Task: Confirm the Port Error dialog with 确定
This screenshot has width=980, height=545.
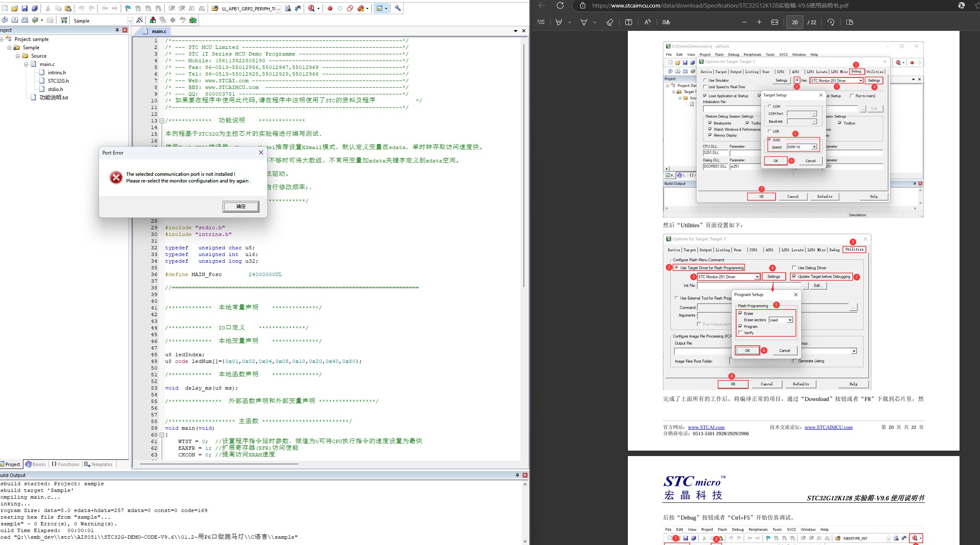Action: (x=241, y=206)
